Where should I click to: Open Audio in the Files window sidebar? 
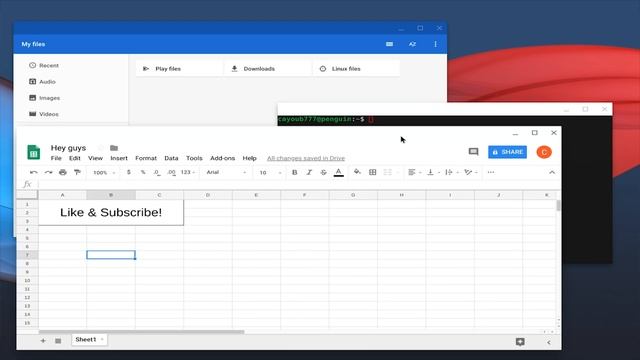[42, 82]
